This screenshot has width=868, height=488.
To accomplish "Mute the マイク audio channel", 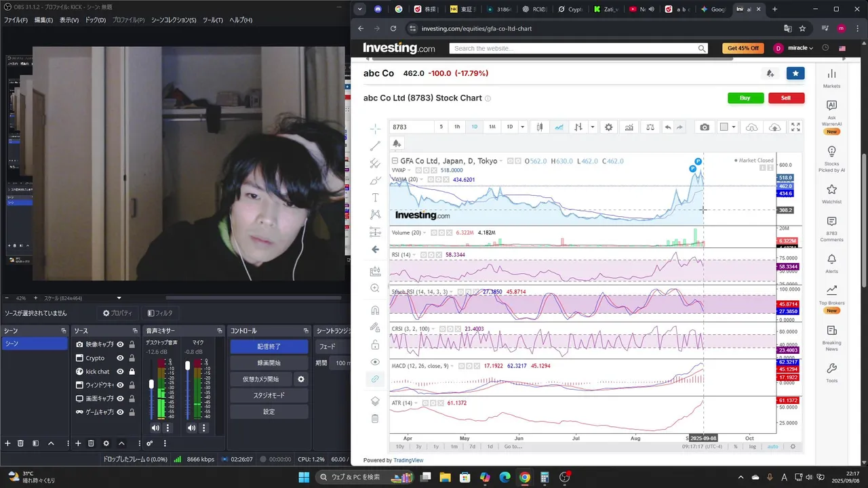I will (191, 428).
